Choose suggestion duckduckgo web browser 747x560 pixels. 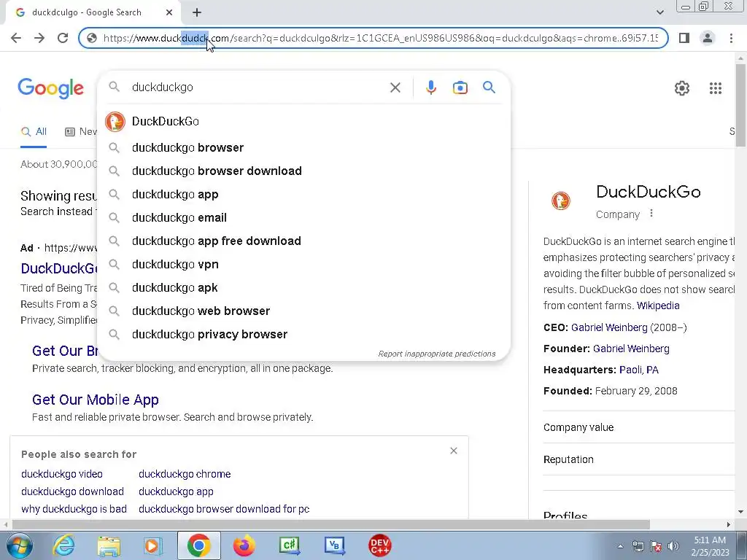pos(303,311)
